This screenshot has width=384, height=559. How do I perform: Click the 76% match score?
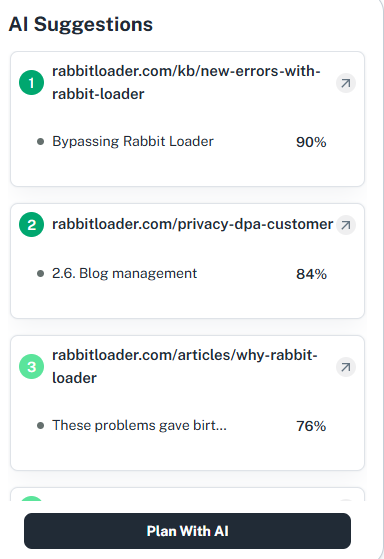click(311, 426)
